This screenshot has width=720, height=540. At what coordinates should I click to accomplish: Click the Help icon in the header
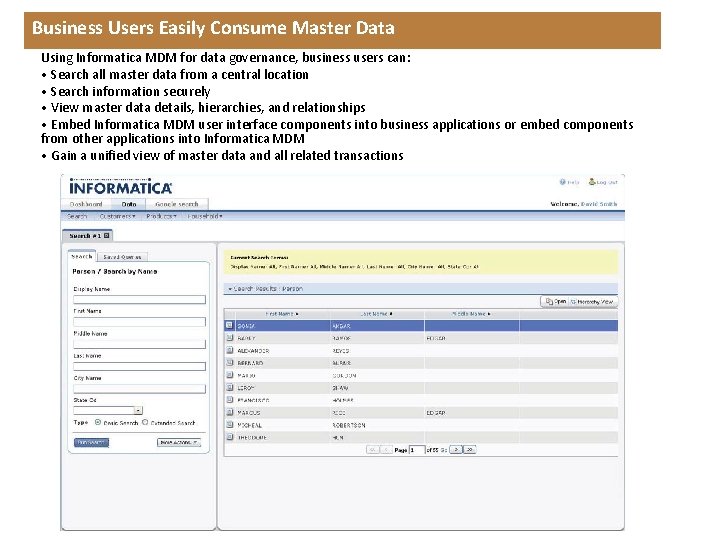pos(562,182)
